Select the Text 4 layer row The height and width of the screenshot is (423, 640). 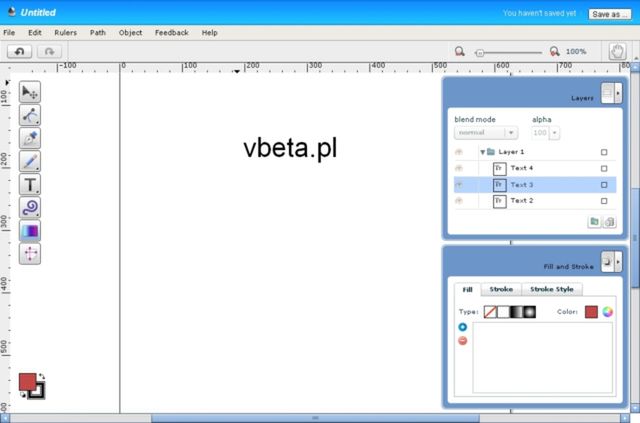(535, 168)
